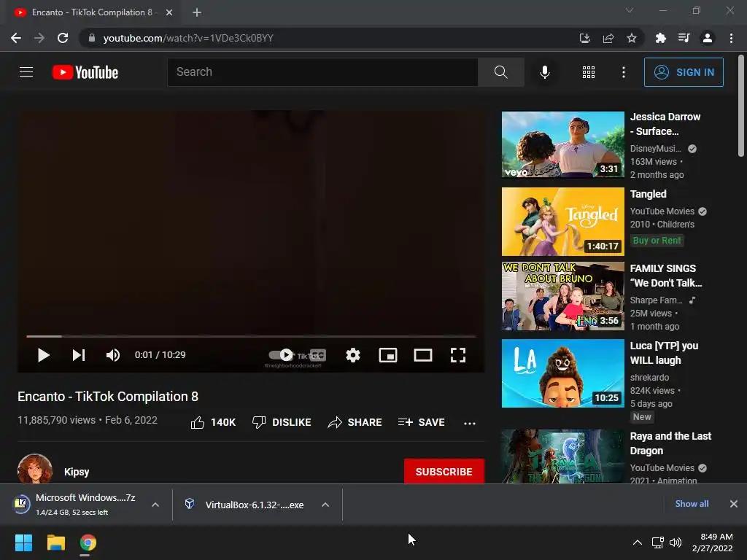
Task: Enable miniplayer mode
Action: [388, 355]
